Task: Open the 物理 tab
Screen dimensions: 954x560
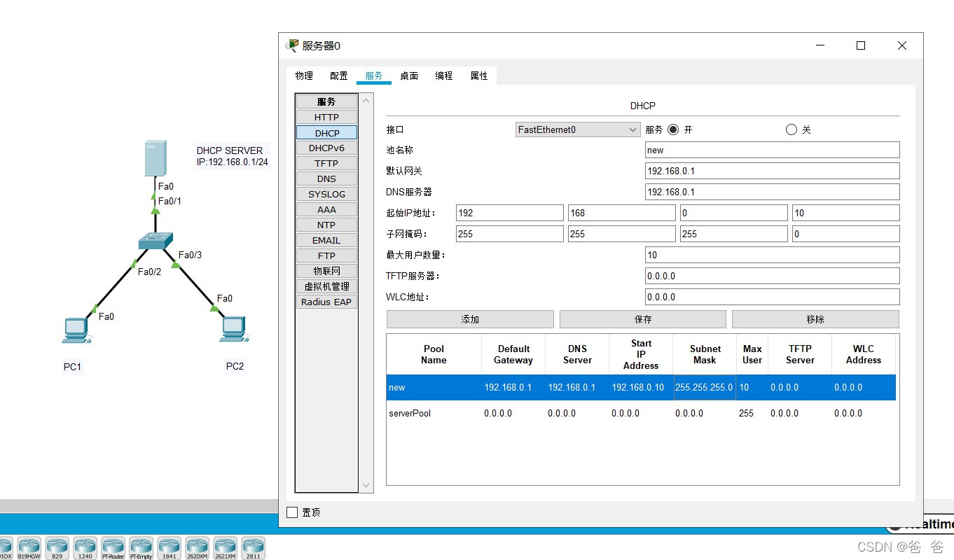Action: point(304,76)
